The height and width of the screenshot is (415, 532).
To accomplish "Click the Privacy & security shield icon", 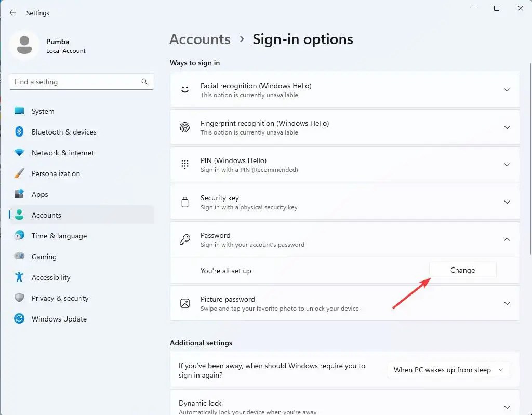I will click(x=19, y=298).
